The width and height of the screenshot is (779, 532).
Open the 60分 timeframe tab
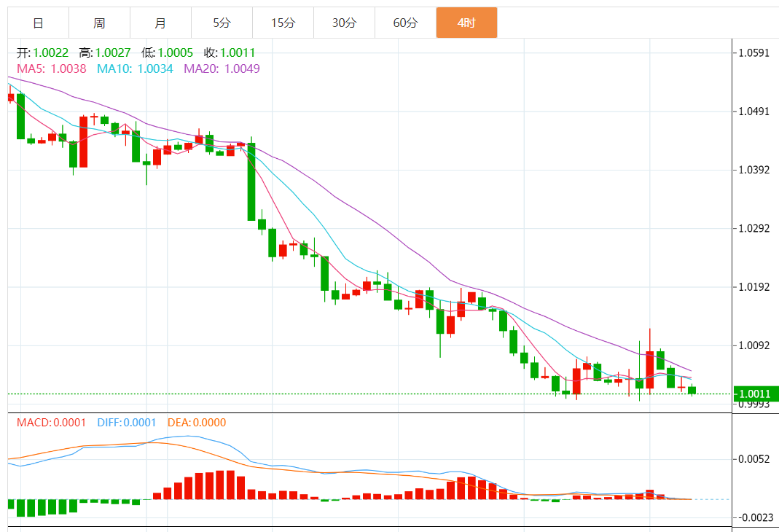coord(405,23)
